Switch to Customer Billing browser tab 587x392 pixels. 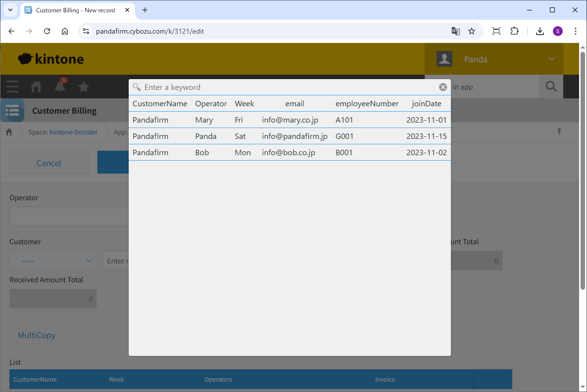click(74, 10)
